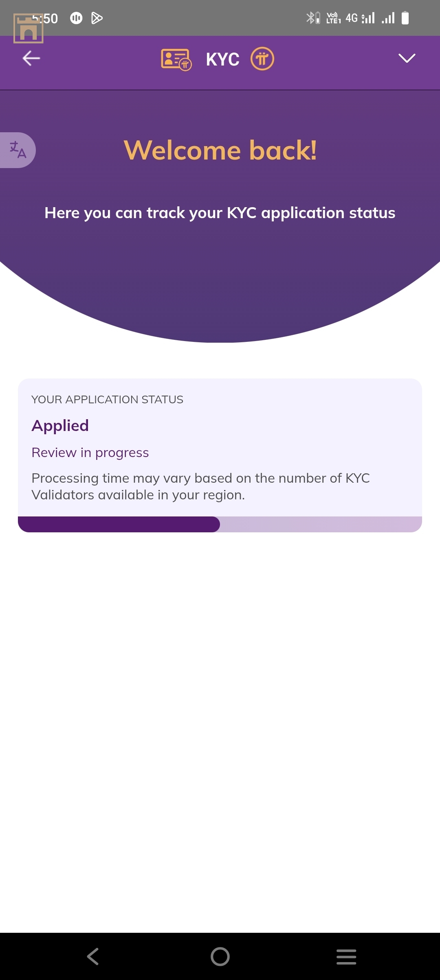This screenshot has height=980, width=440.
Task: Tap the processing time description text
Action: click(200, 486)
